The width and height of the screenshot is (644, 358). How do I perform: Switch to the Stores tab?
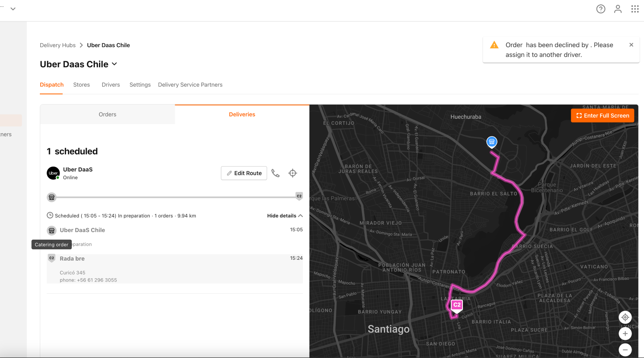(82, 85)
